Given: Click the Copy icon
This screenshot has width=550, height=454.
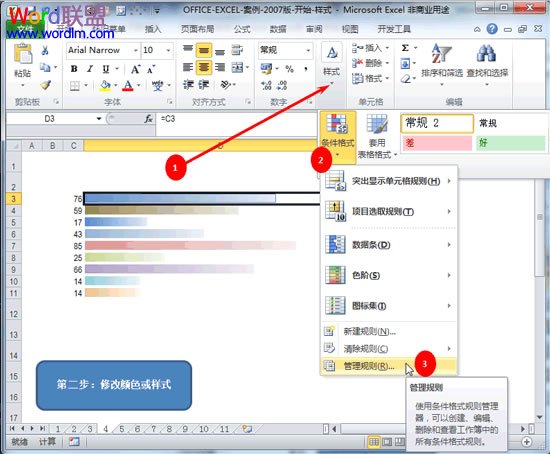Looking at the screenshot, I should pyautogui.click(x=45, y=67).
